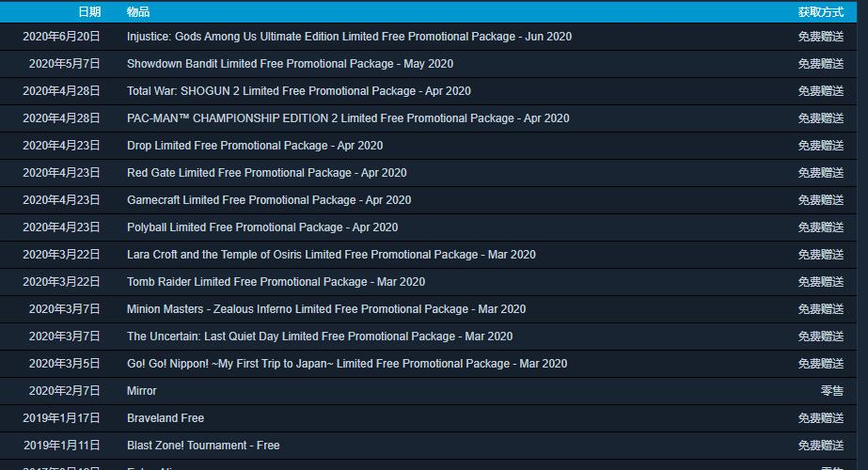Click the Total War: SHOGUN 2 package name
Screen dimensions: 868x470
[298, 91]
